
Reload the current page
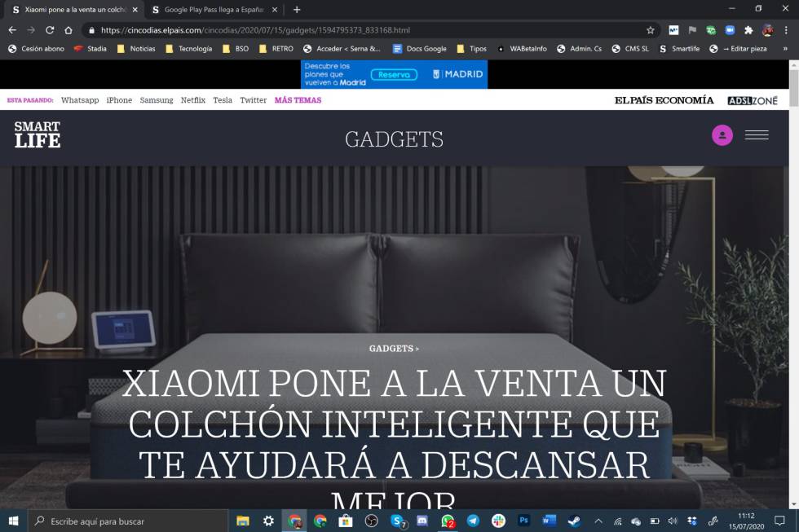point(50,30)
